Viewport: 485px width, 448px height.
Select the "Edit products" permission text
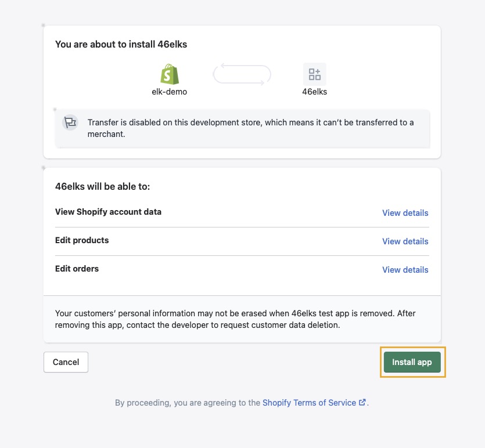coord(82,240)
